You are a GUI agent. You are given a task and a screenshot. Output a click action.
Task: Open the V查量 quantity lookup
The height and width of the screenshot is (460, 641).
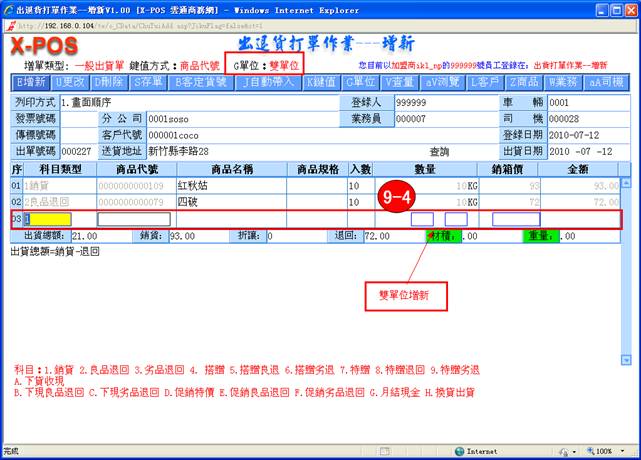pos(400,81)
